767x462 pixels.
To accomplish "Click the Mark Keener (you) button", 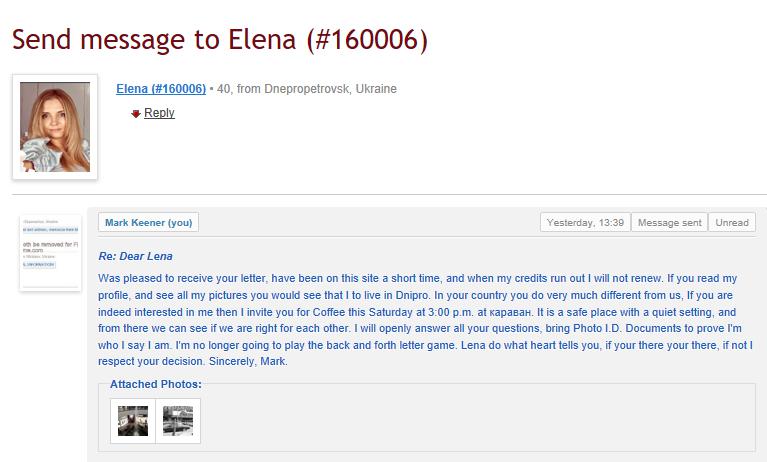I will [x=148, y=222].
